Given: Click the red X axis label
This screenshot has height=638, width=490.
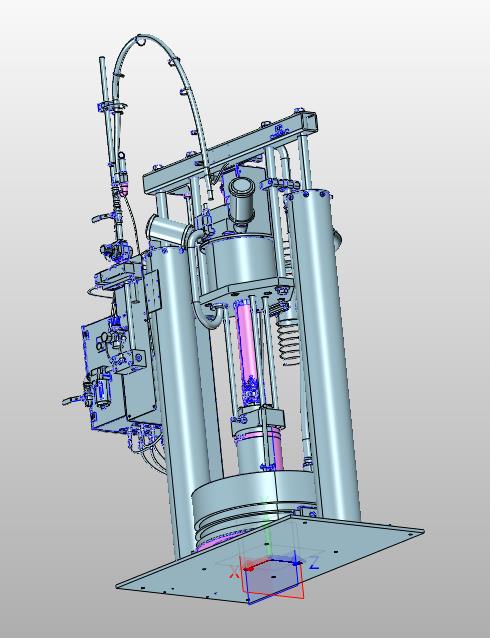Looking at the screenshot, I should point(234,572).
